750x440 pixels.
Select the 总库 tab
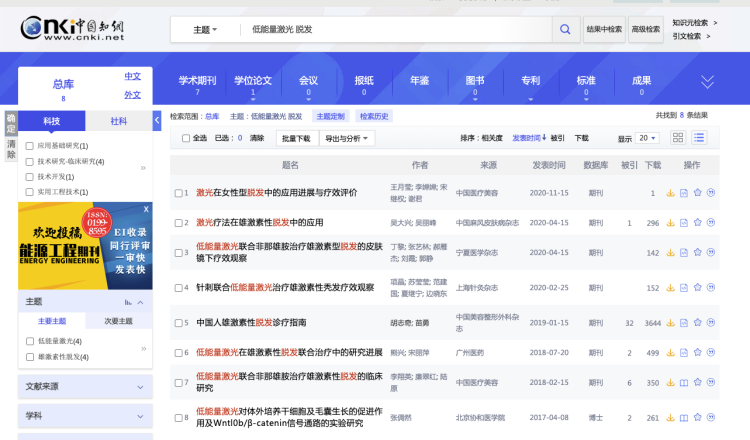click(x=63, y=88)
